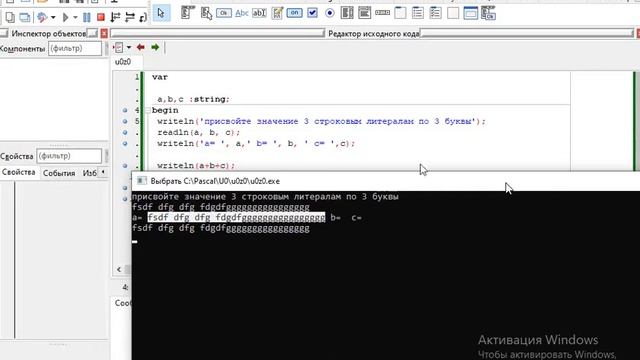Switch to the Свойства tab
This screenshot has height=360, width=640.
pyautogui.click(x=18, y=172)
